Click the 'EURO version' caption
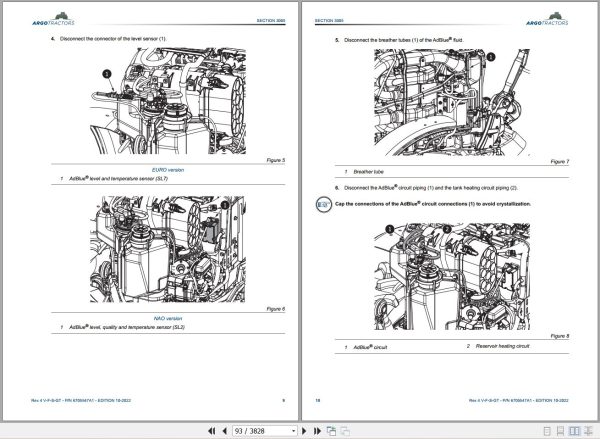 coord(168,170)
